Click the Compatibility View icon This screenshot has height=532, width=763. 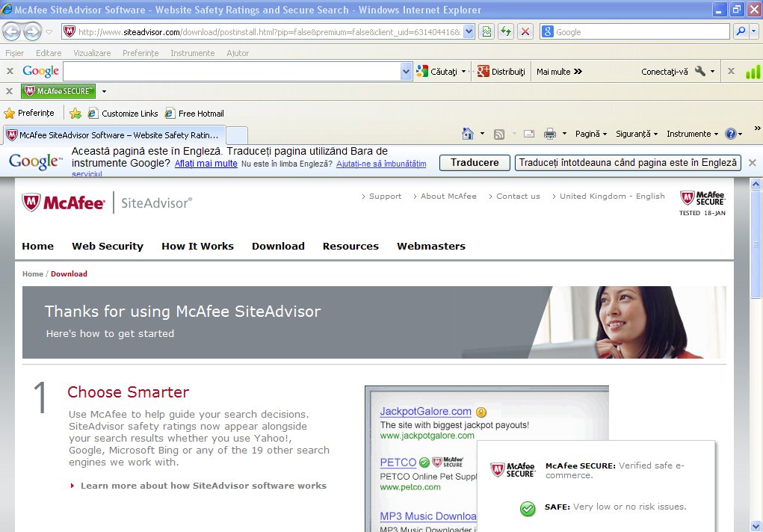(486, 31)
